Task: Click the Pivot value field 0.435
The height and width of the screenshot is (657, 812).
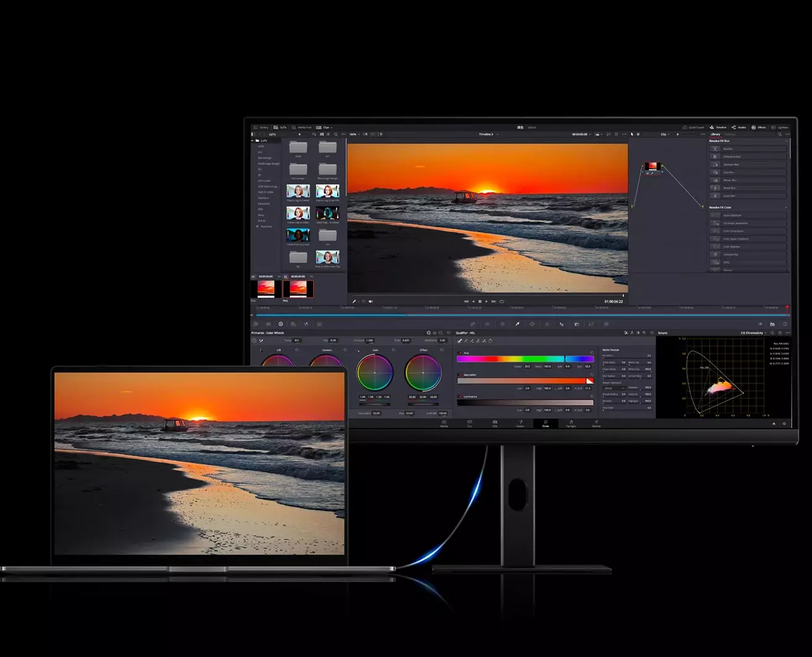Action: pyautogui.click(x=406, y=340)
